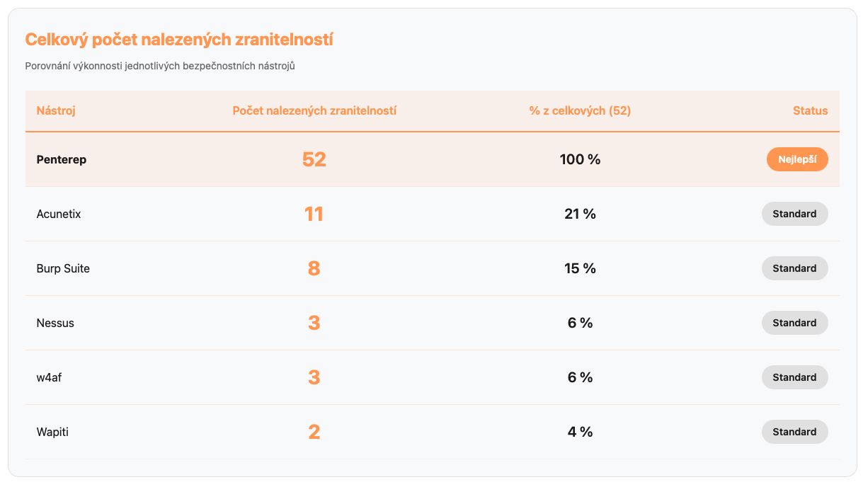Click the Standard badge in the Acunetix row

click(794, 214)
